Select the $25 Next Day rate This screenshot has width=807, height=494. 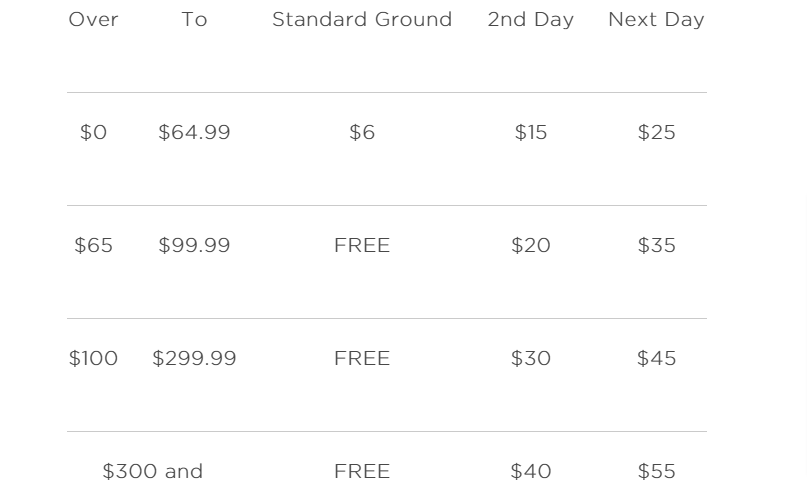coord(656,133)
